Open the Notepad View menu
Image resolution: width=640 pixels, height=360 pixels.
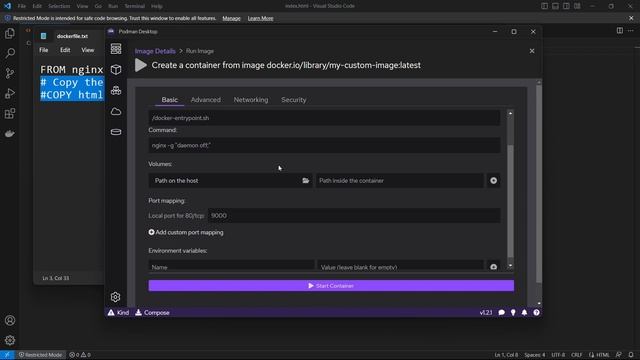[87, 50]
